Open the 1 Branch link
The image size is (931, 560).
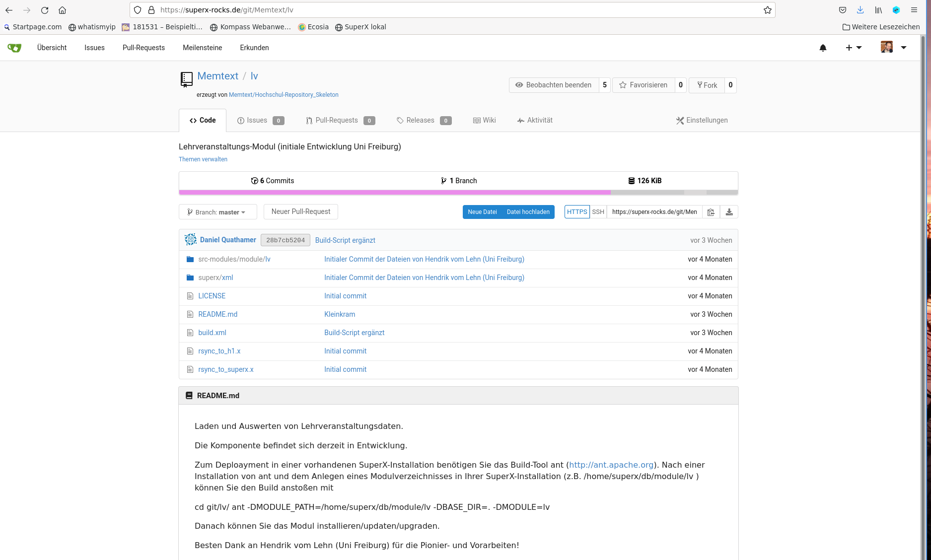coord(459,181)
